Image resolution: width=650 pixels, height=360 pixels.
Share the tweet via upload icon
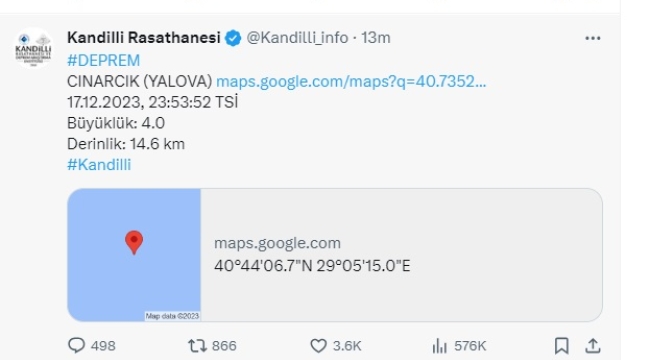click(593, 345)
